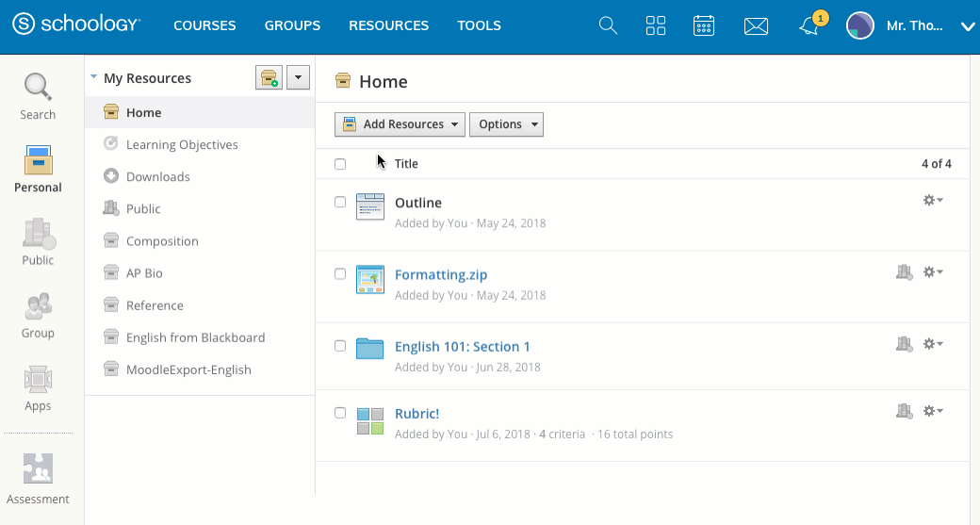Check the Outline resource checkbox
The image size is (980, 525).
click(340, 202)
